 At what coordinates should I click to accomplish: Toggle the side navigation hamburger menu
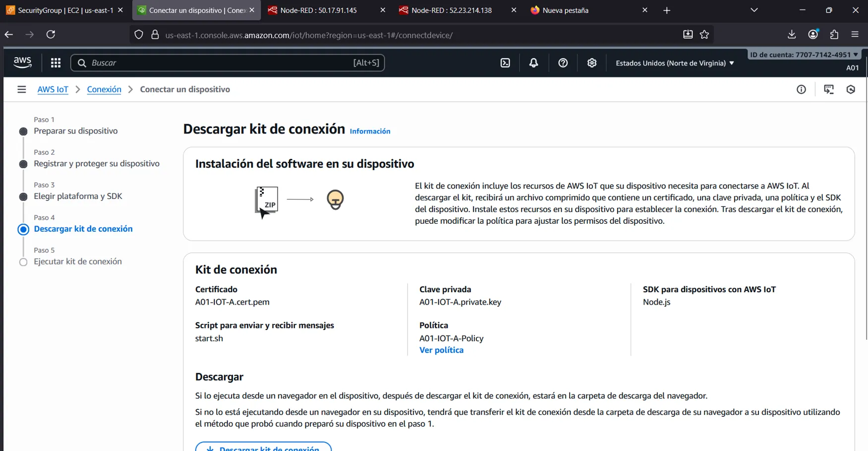tap(21, 89)
